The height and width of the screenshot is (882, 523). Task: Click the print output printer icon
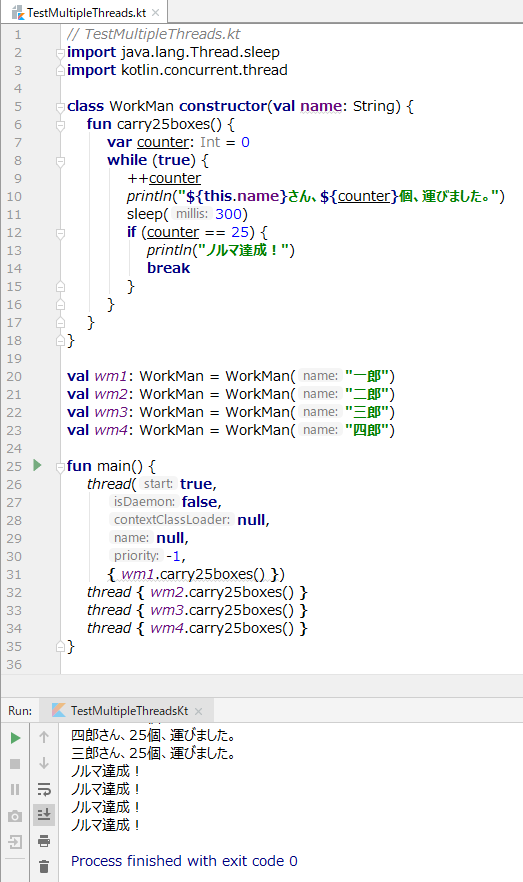tap(44, 841)
